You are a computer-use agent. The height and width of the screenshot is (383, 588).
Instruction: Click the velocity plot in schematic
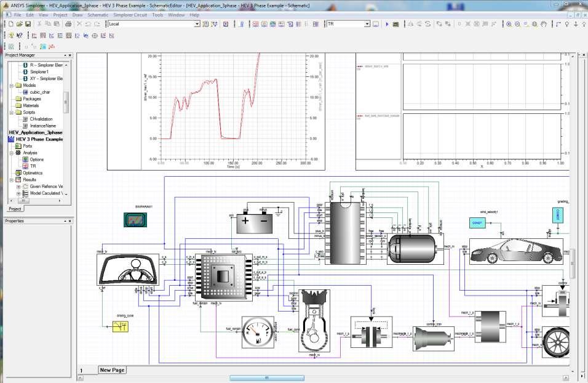(216, 111)
